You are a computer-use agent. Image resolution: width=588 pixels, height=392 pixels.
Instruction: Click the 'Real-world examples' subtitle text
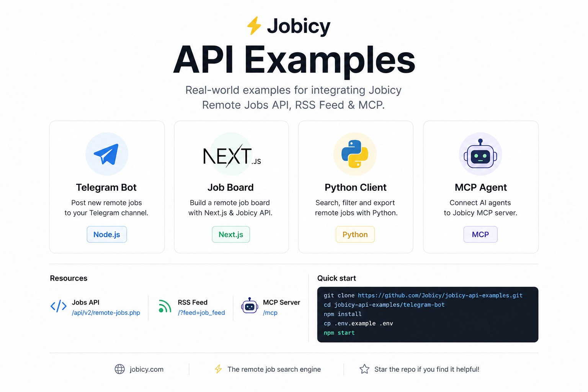tap(293, 97)
